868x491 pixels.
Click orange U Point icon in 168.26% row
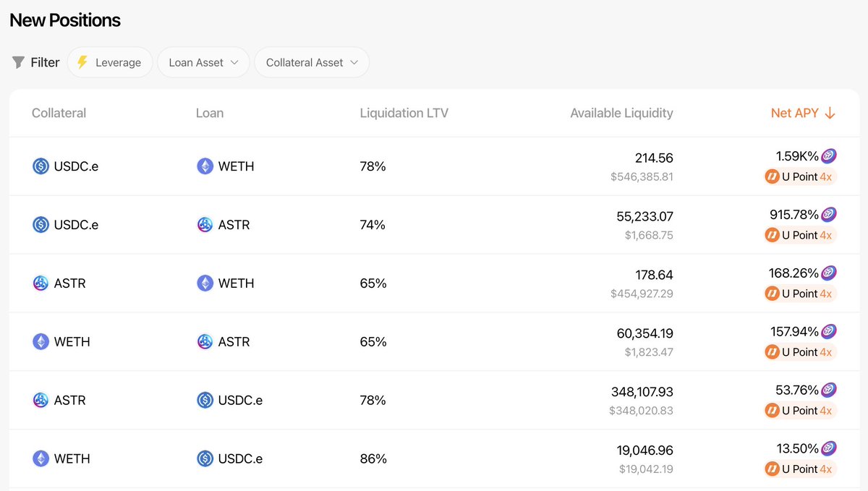coord(773,294)
